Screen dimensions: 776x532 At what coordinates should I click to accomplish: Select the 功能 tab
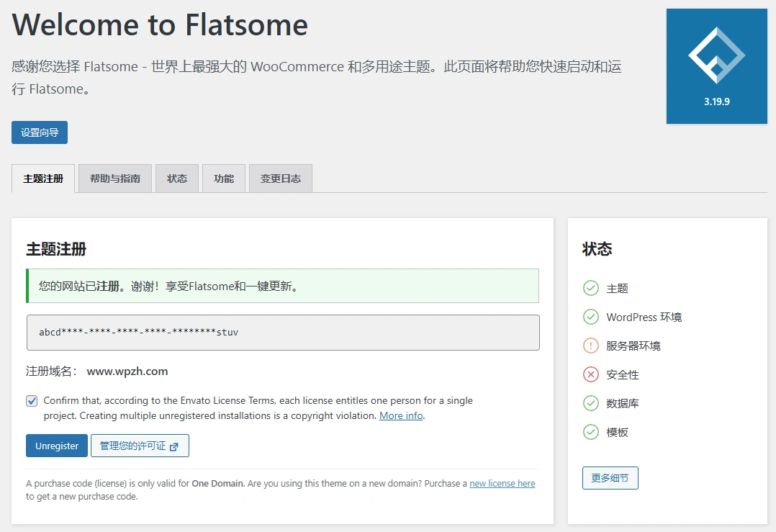(x=223, y=178)
